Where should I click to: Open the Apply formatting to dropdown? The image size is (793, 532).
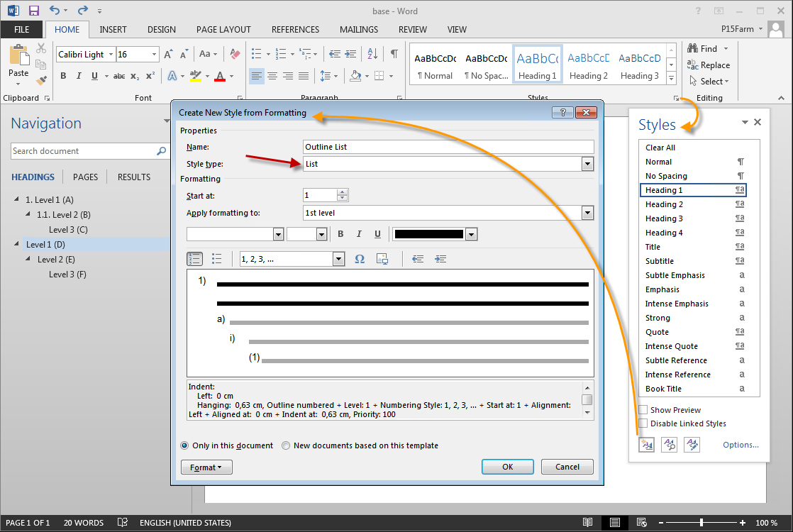click(587, 212)
